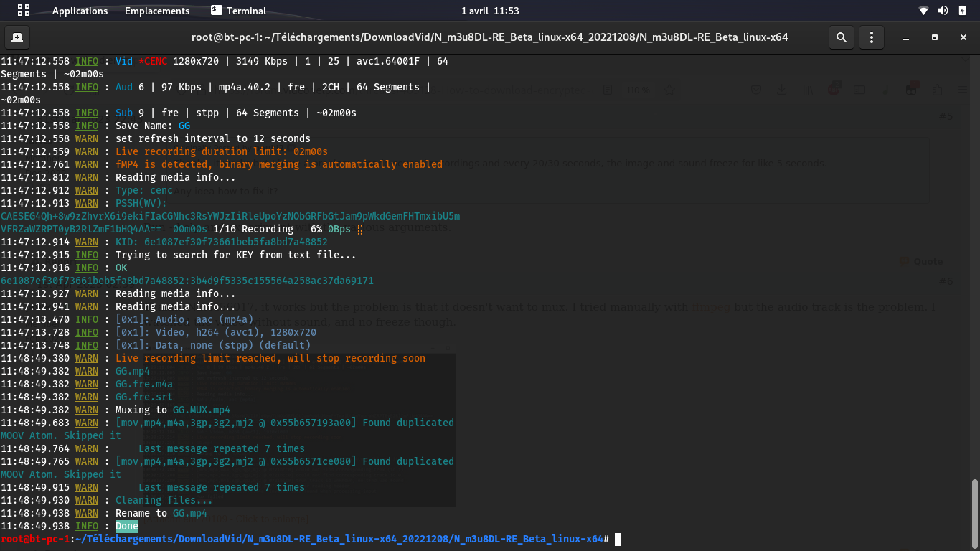The width and height of the screenshot is (980, 551).
Task: Click the 'Type: cenc' line
Action: click(x=144, y=190)
